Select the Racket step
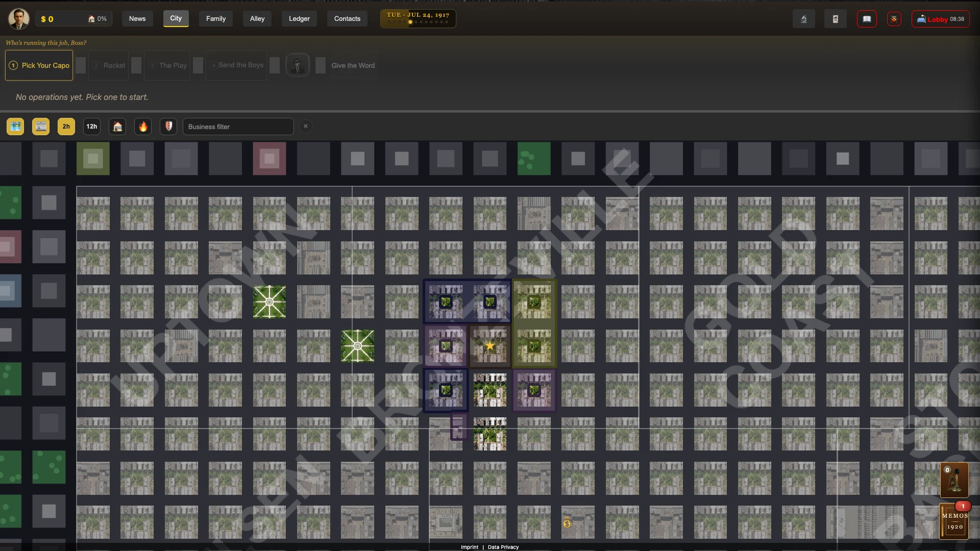The image size is (980, 551). (109, 65)
